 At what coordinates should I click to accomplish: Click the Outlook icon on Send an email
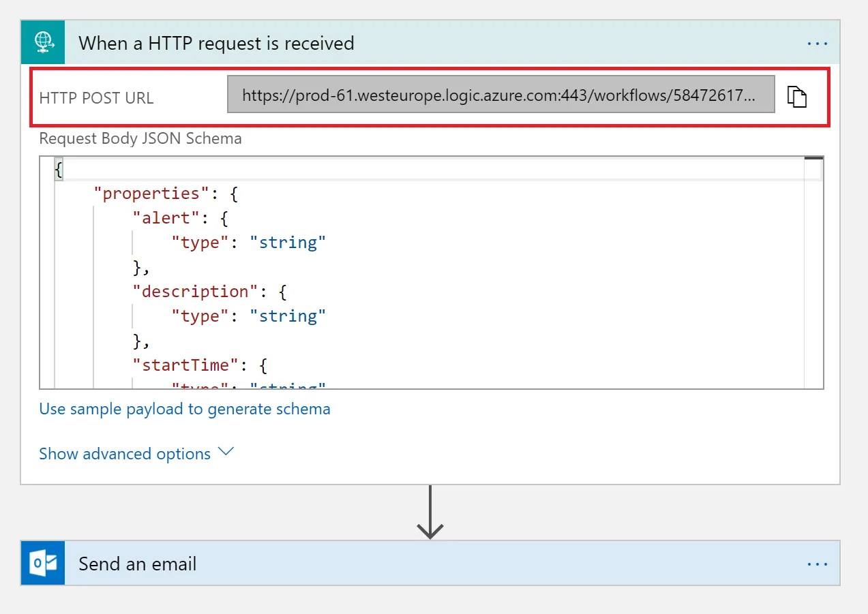(43, 563)
